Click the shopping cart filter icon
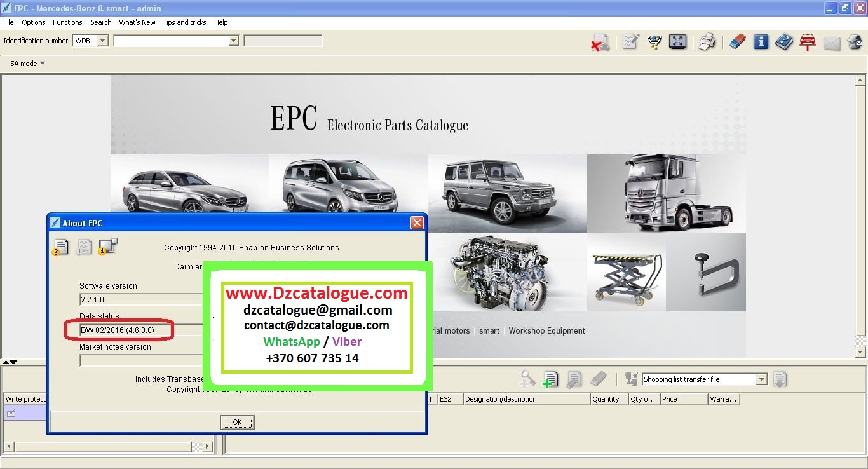The width and height of the screenshot is (868, 469). pos(654,42)
